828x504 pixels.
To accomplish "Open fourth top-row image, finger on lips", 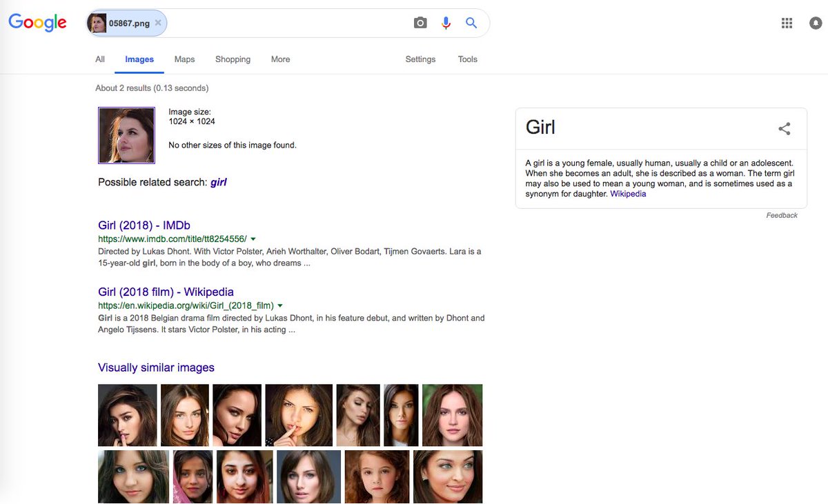I will (x=299, y=415).
